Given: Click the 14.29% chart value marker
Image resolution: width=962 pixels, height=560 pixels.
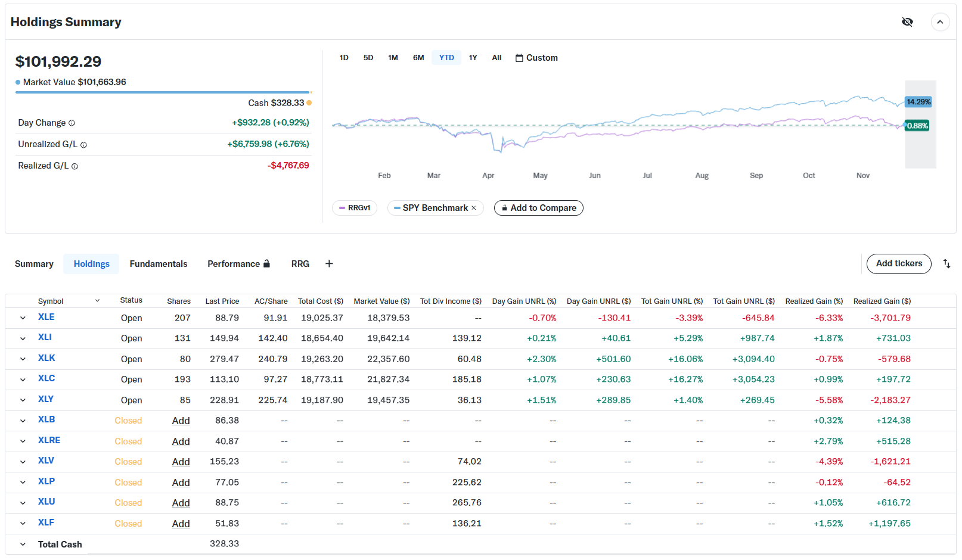Looking at the screenshot, I should [x=918, y=102].
